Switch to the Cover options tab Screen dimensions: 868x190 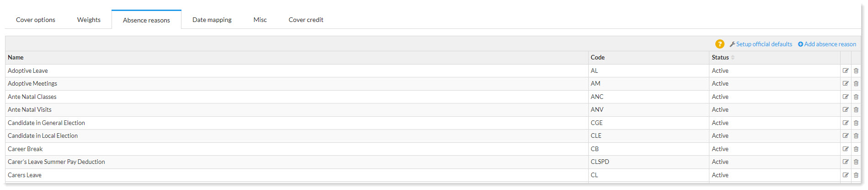tap(36, 20)
